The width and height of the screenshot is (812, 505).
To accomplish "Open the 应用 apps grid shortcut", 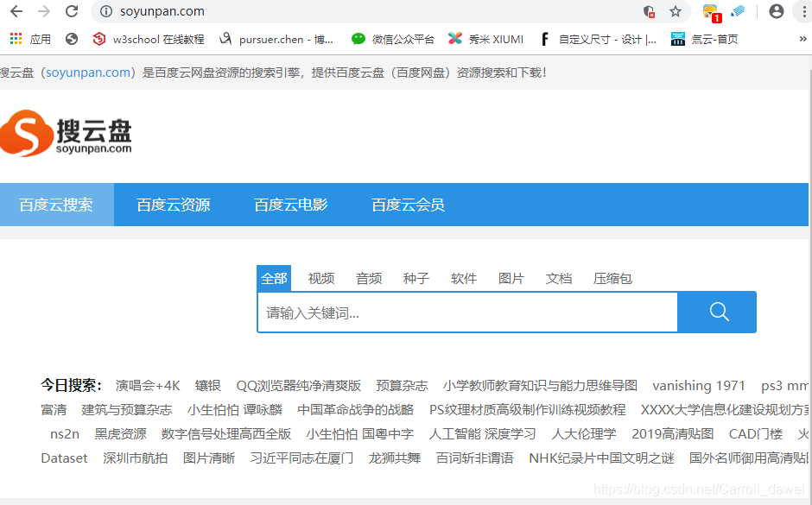I will pos(30,39).
